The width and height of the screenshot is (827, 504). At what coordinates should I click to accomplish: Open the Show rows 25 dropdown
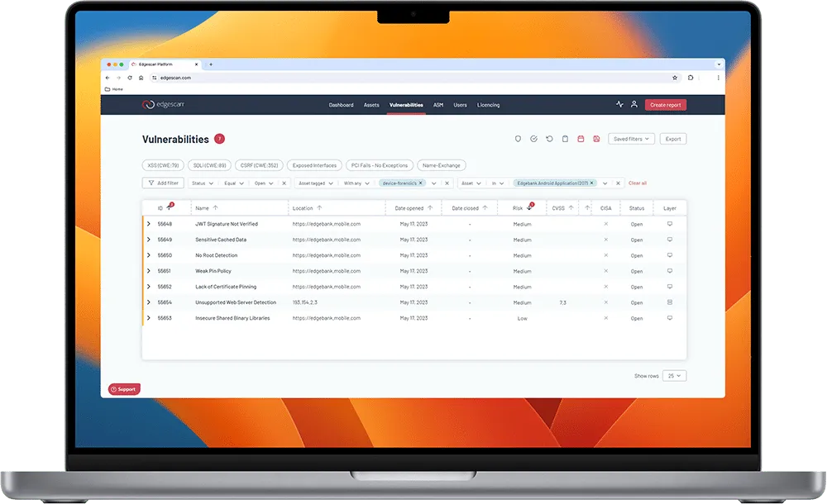click(x=675, y=376)
